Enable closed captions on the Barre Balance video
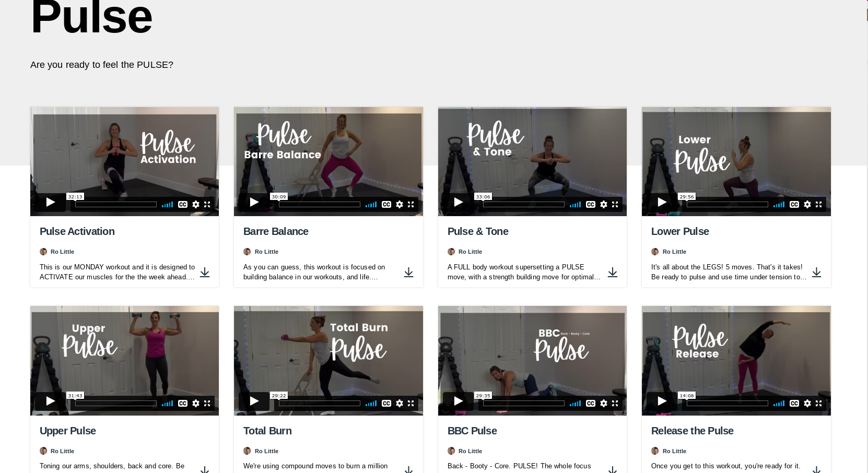 click(386, 204)
